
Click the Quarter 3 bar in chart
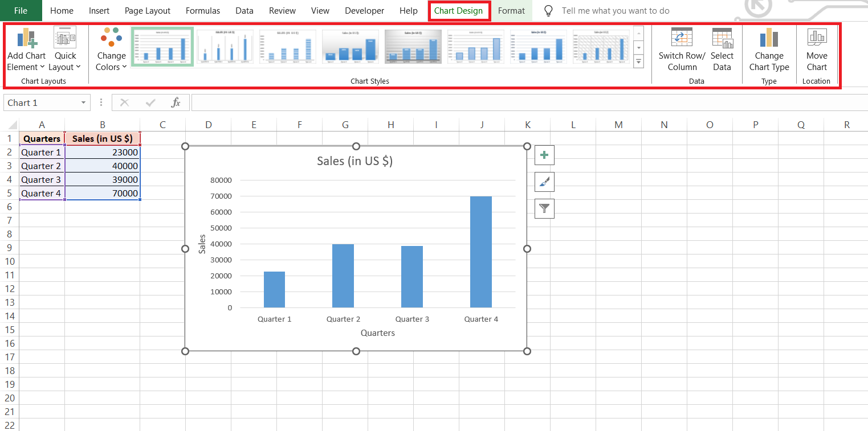[x=412, y=277]
